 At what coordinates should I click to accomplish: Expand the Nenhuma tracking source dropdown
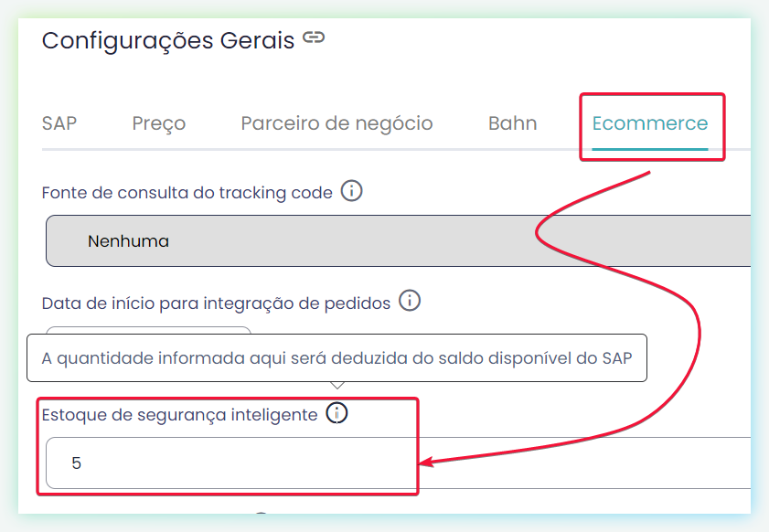tap(399, 240)
